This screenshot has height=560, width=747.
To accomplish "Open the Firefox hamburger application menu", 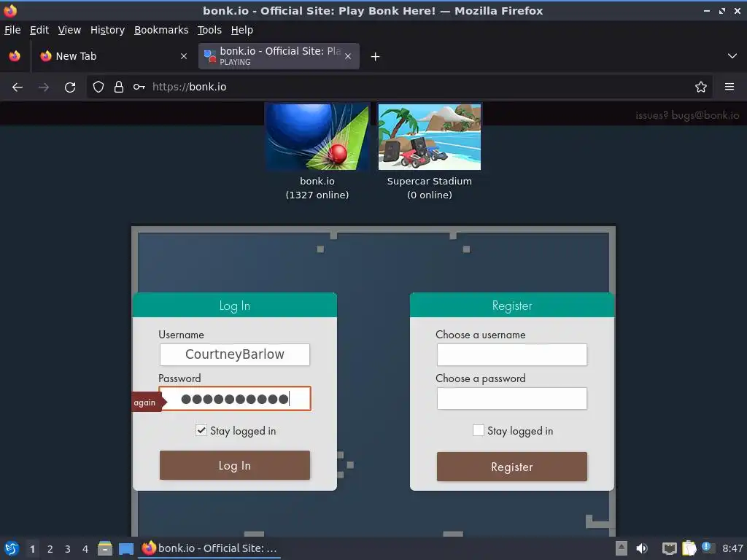I will [x=729, y=87].
